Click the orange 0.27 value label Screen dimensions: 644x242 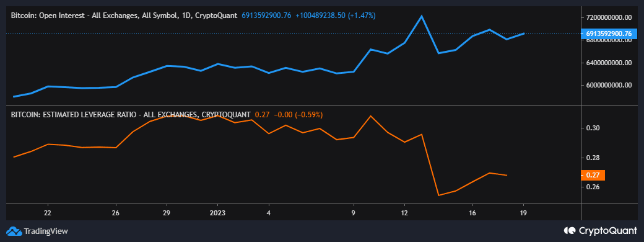click(593, 175)
